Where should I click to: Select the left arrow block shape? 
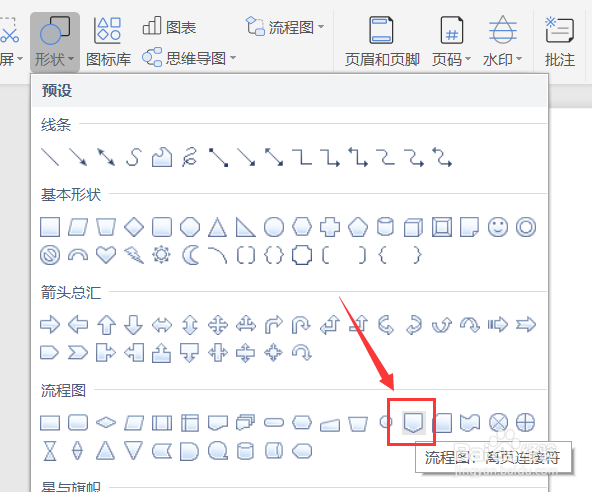click(x=78, y=325)
